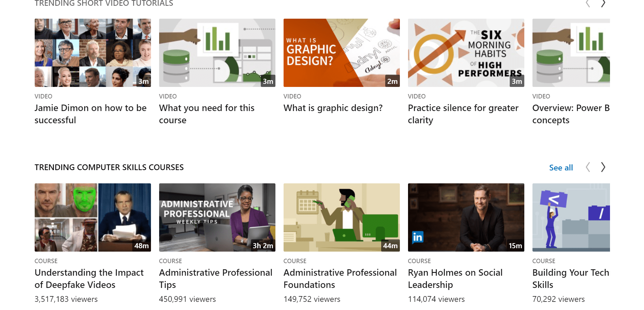Open Ryan Holmes course thumbnail
The image size is (644, 310).
pos(466,217)
